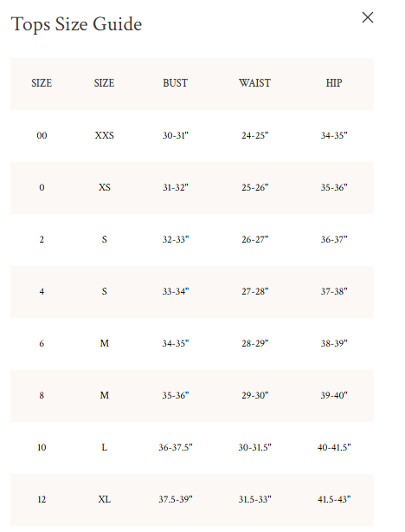Image resolution: width=405 pixels, height=532 pixels.
Task: Click the size 00 cell
Action: click(x=42, y=135)
